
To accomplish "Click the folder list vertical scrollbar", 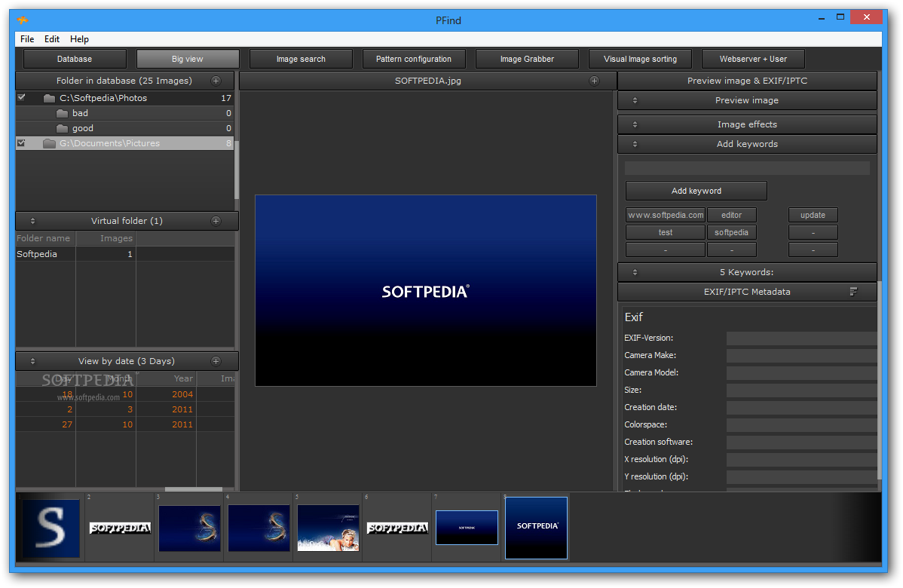I will 236,170.
